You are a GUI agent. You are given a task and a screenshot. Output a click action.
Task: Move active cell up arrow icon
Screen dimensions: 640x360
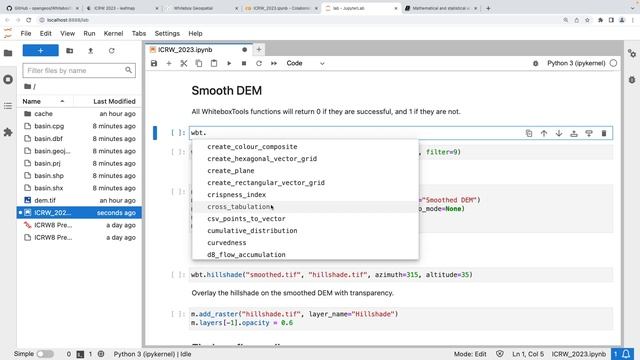(x=544, y=133)
